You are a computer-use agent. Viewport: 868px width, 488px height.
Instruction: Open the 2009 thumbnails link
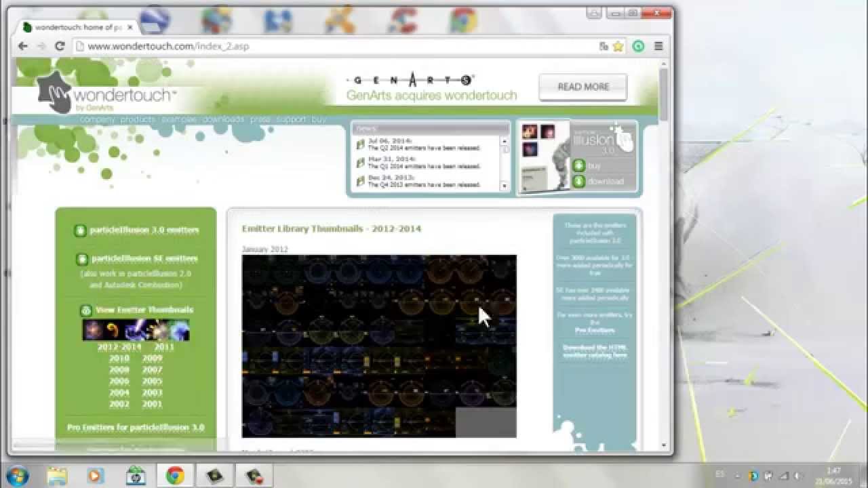tap(153, 359)
